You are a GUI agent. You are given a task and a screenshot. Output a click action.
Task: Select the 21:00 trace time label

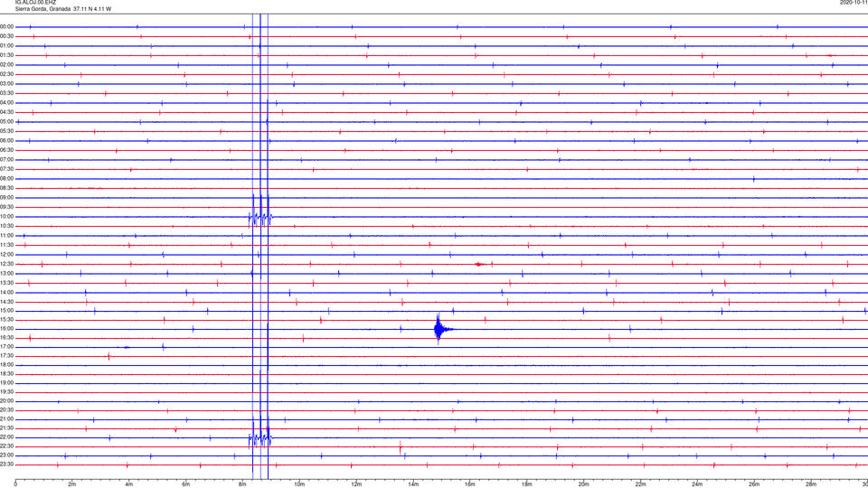(x=6, y=419)
